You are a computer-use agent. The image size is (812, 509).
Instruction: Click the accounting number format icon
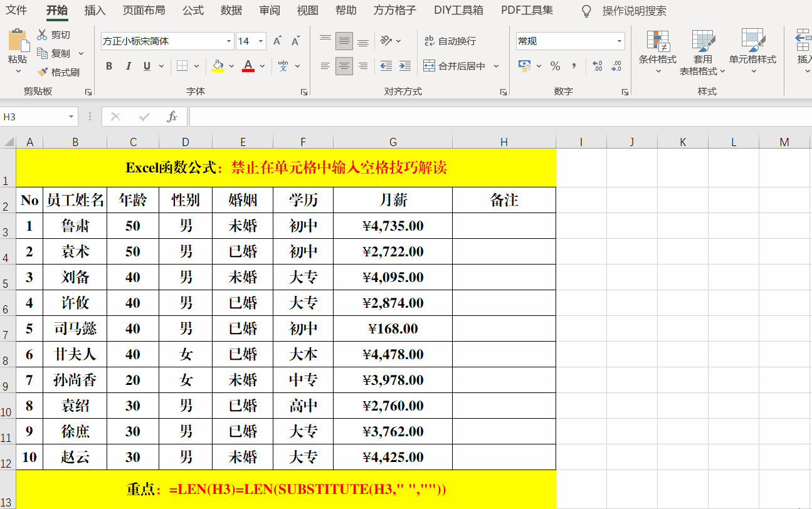point(525,66)
